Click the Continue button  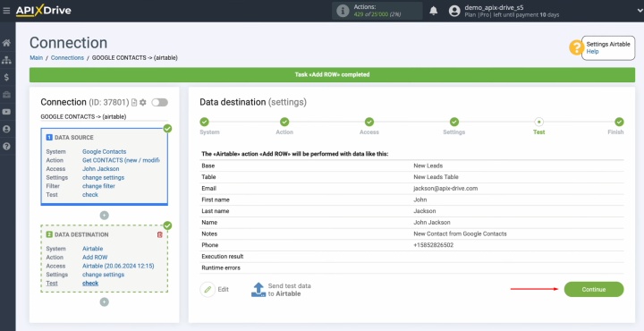click(x=594, y=290)
